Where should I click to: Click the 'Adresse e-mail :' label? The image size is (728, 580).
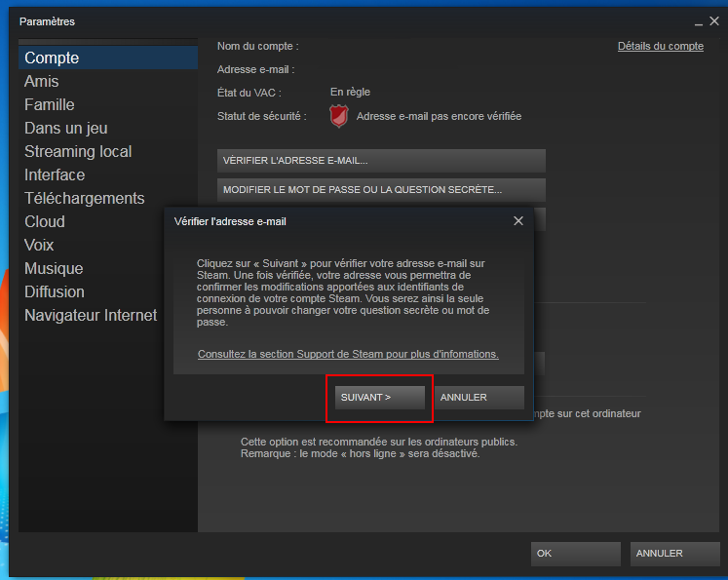coord(255,69)
